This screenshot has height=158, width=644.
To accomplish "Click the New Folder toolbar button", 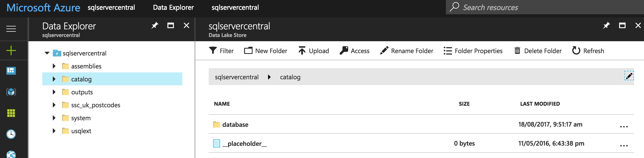I will pos(265,51).
